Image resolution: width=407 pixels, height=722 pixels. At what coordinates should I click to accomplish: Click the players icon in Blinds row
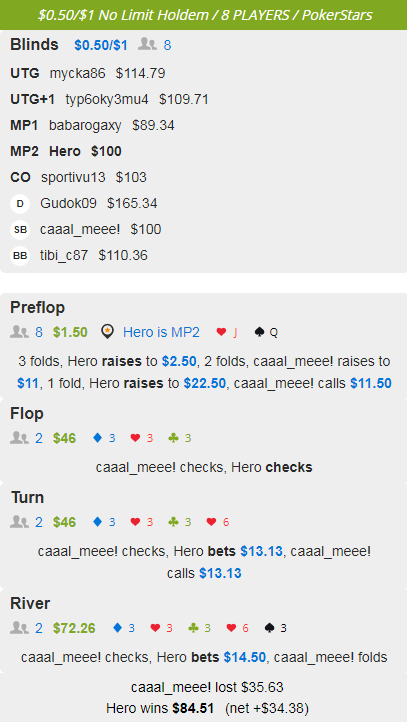tap(148, 45)
